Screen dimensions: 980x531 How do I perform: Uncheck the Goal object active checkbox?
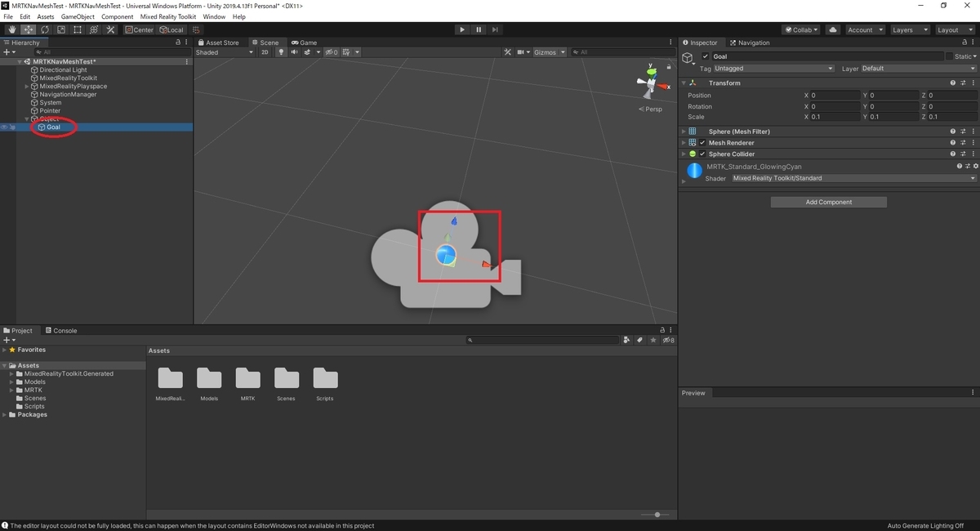point(706,56)
